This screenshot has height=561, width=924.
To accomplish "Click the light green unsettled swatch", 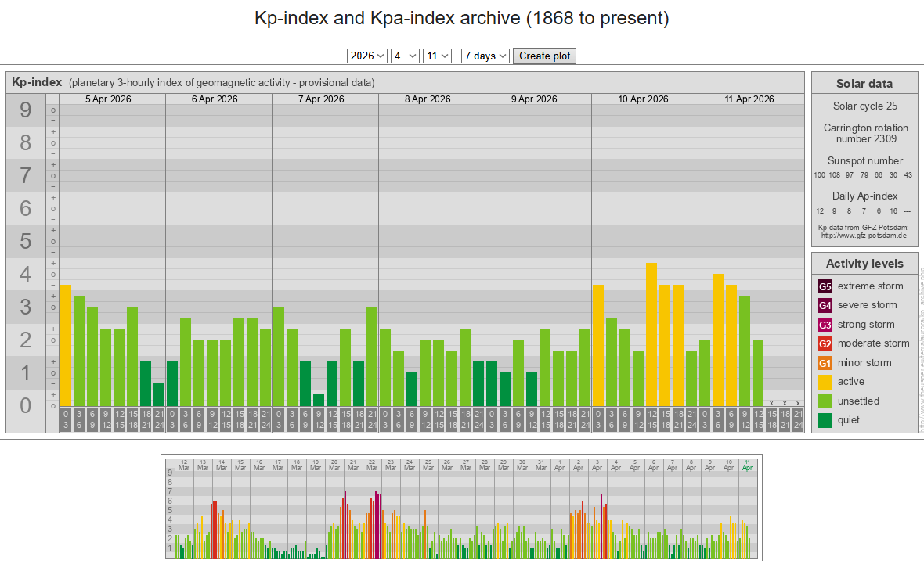I will click(x=825, y=401).
